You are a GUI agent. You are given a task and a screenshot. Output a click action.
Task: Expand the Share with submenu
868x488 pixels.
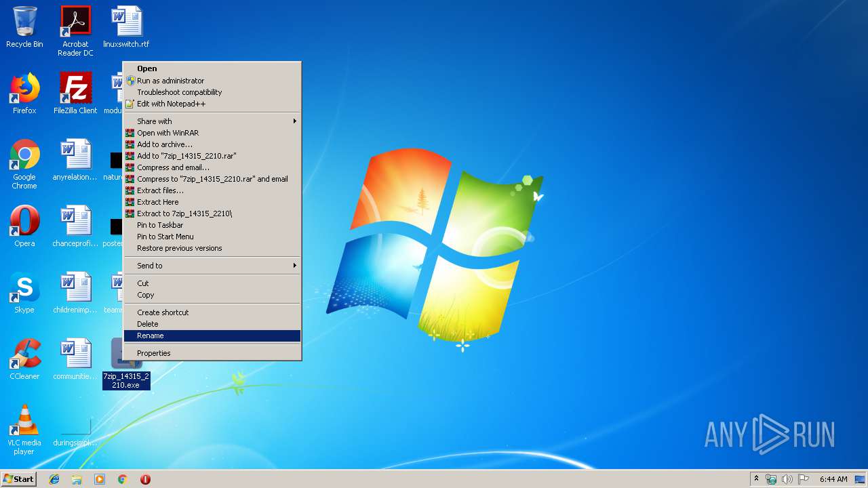click(212, 121)
